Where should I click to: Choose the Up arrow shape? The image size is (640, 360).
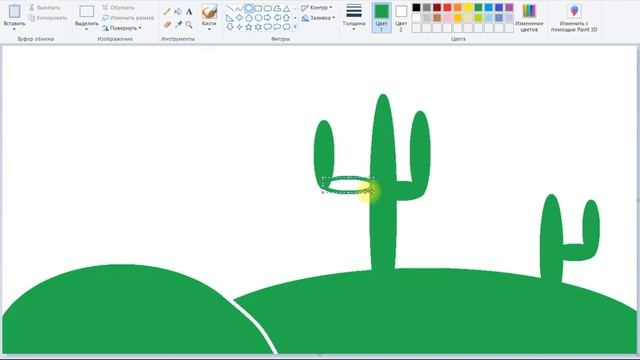pos(286,18)
